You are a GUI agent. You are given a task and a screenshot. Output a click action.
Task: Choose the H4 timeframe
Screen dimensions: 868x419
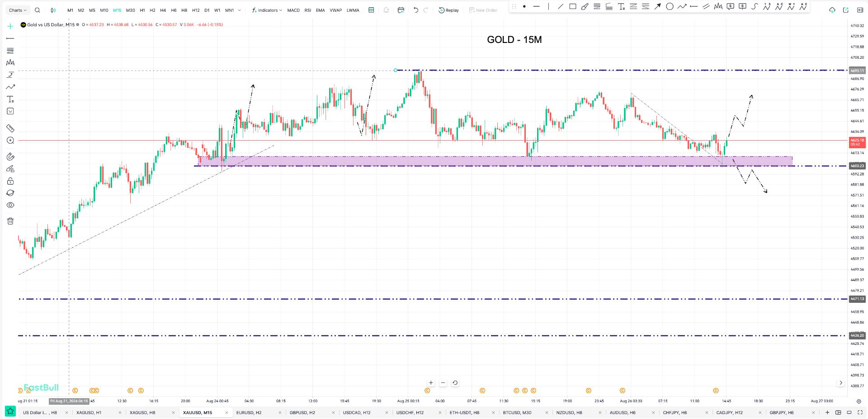click(163, 10)
